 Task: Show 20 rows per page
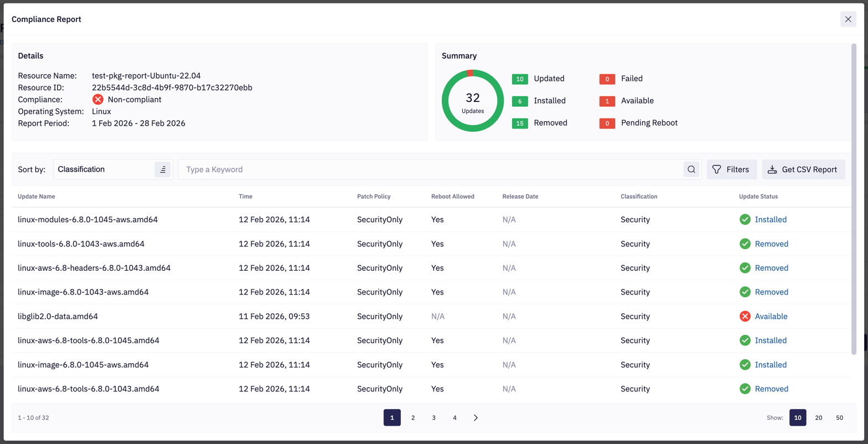point(819,418)
